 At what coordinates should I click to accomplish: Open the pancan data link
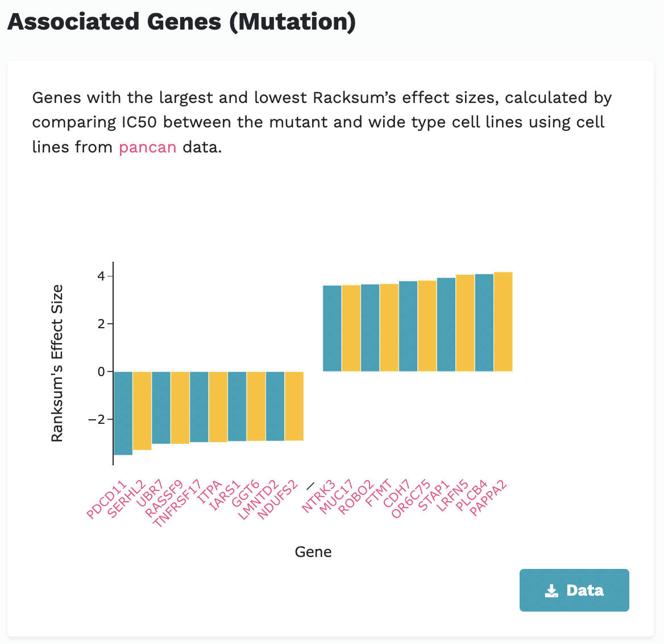tap(147, 147)
